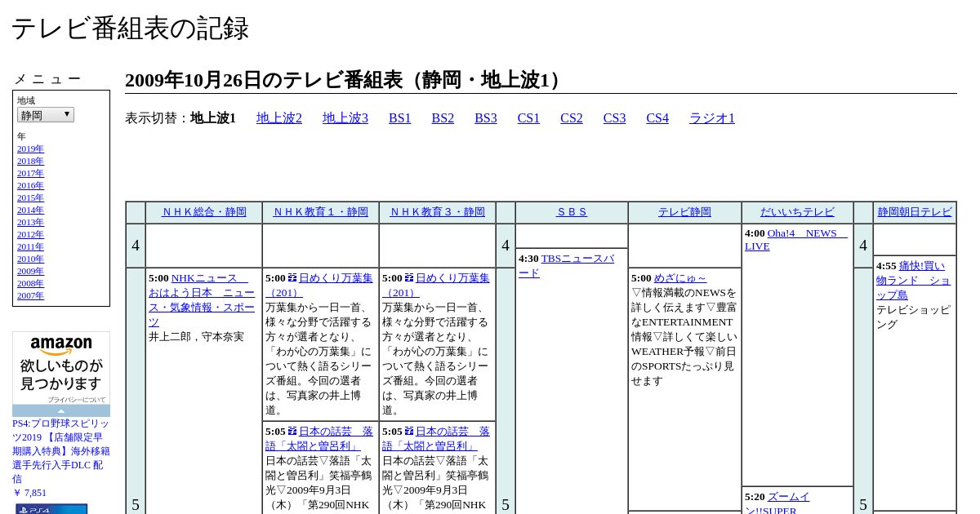Viewport: 980px width, 514px height.
Task: Open the ＳＢＳ channel header
Action: 572,212
